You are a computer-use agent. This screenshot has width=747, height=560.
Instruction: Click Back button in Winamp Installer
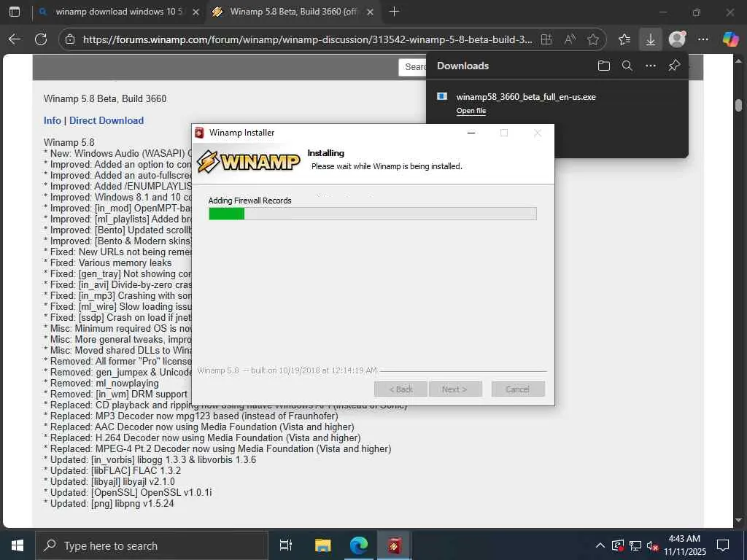400,389
